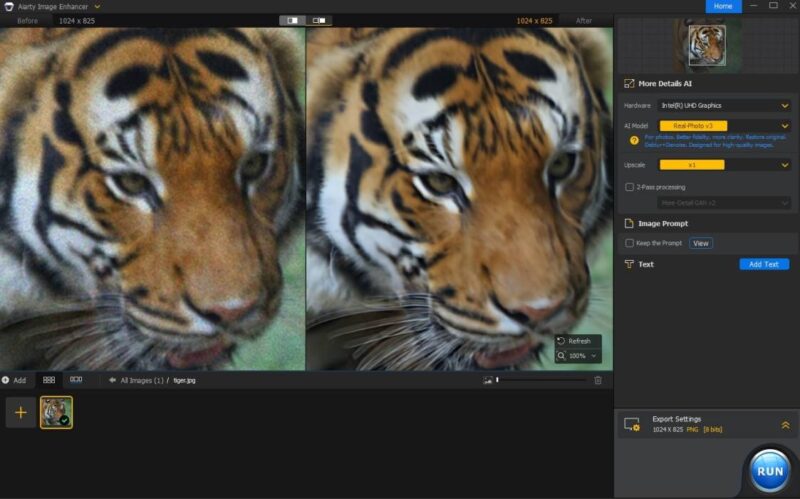The height and width of the screenshot is (499, 800).
Task: Click the PNG export format text
Action: 692,430
